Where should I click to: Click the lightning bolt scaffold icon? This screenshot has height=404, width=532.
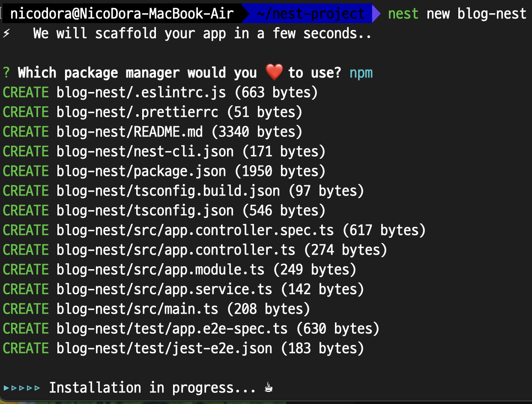coord(6,33)
